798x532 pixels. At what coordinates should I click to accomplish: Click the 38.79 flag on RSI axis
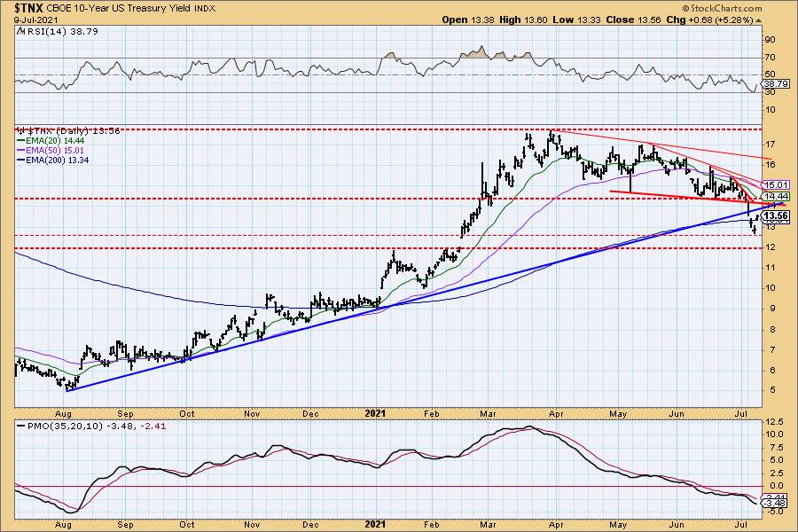(776, 83)
